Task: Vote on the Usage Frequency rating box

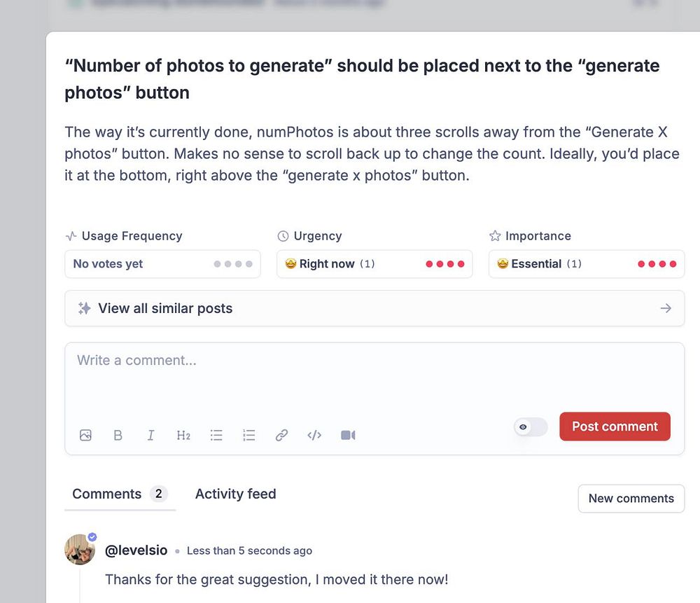Action: point(162,264)
